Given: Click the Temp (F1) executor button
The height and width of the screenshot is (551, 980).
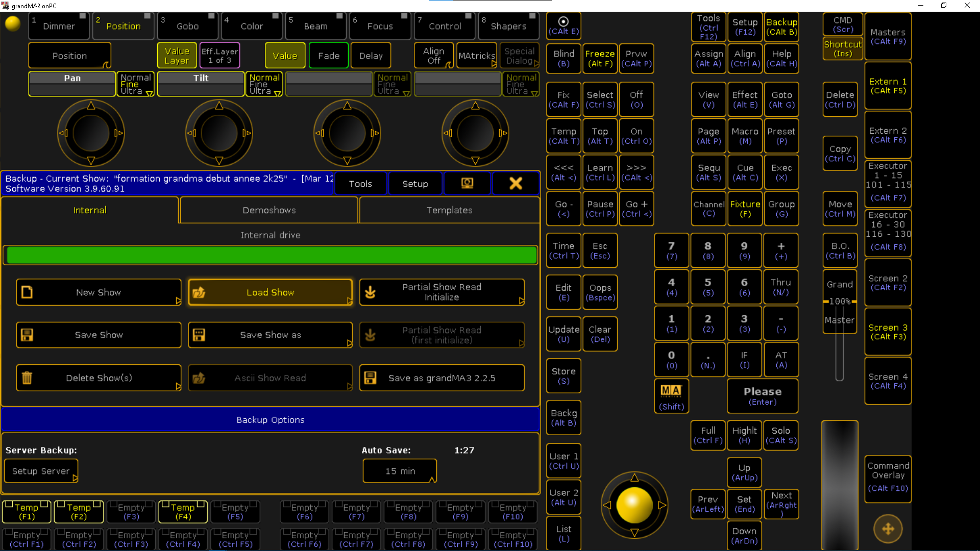Looking at the screenshot, I should point(27,512).
